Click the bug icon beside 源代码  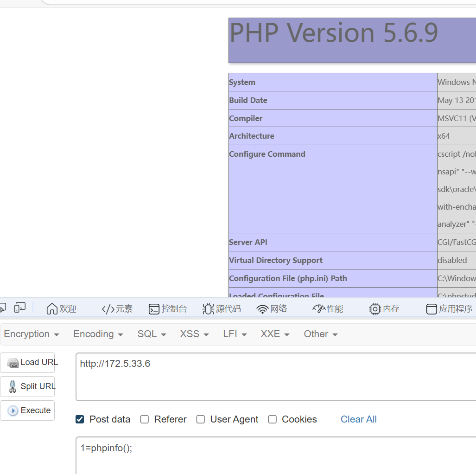[208, 309]
